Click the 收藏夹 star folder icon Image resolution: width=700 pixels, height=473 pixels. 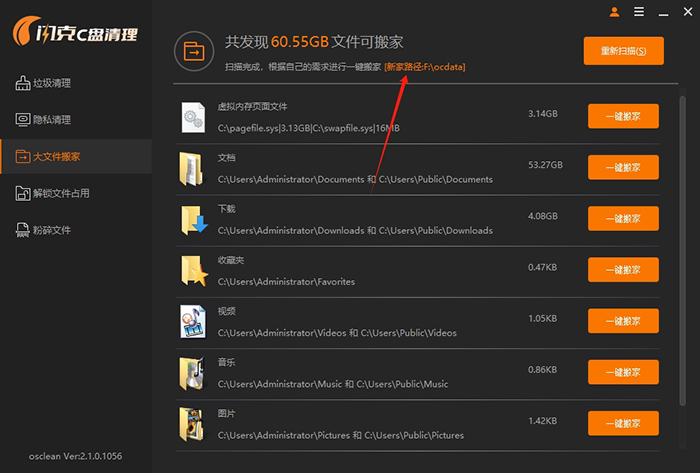(194, 271)
